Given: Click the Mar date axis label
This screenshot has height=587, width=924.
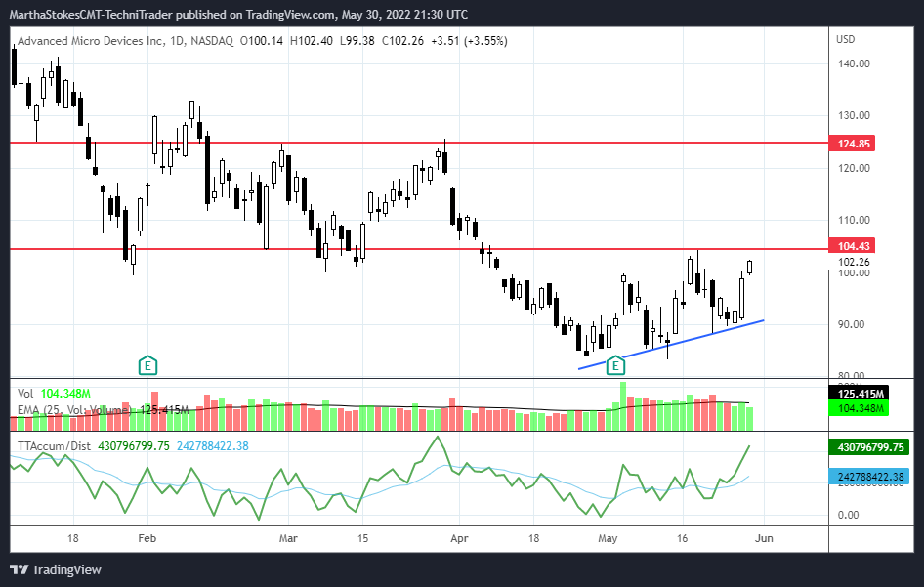Looking at the screenshot, I should click(x=288, y=538).
